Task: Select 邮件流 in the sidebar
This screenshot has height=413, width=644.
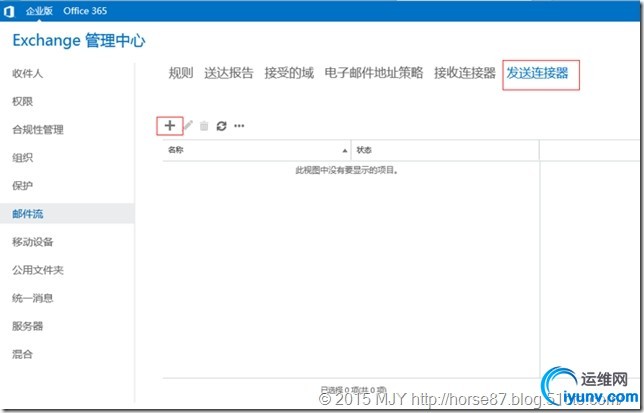Action: pos(67,213)
